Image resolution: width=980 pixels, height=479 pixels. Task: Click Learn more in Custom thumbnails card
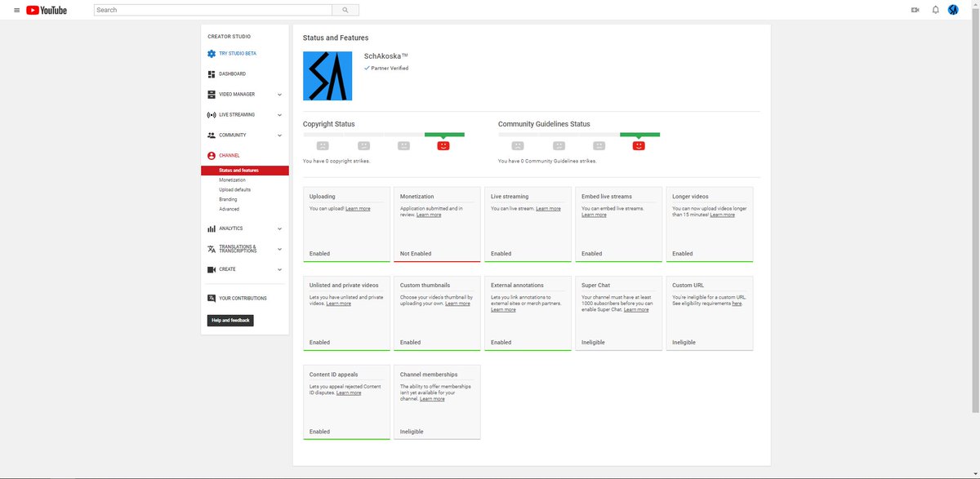(457, 304)
